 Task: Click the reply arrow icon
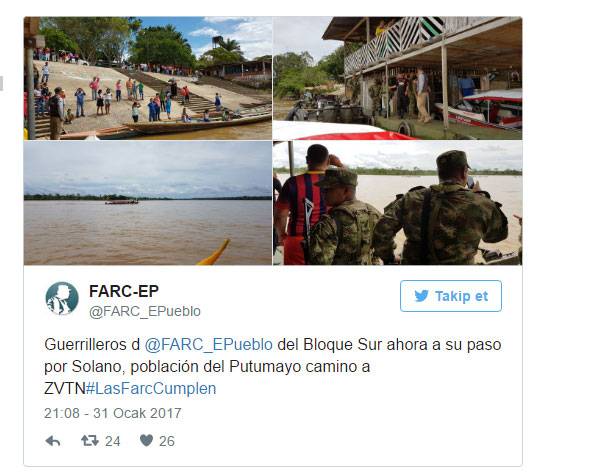53,441
